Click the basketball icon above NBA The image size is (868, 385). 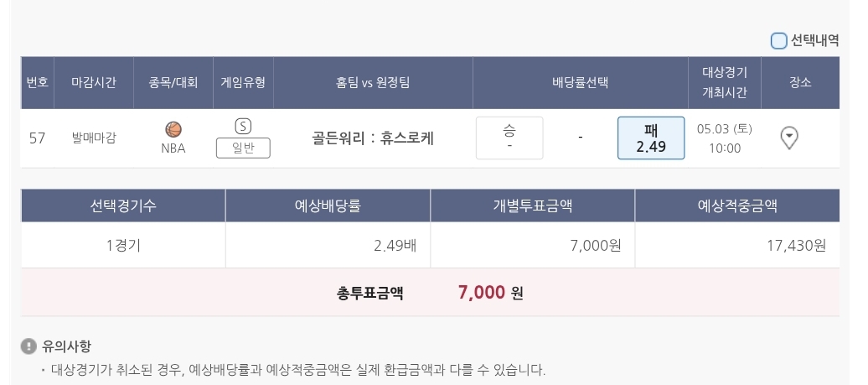pos(173,129)
